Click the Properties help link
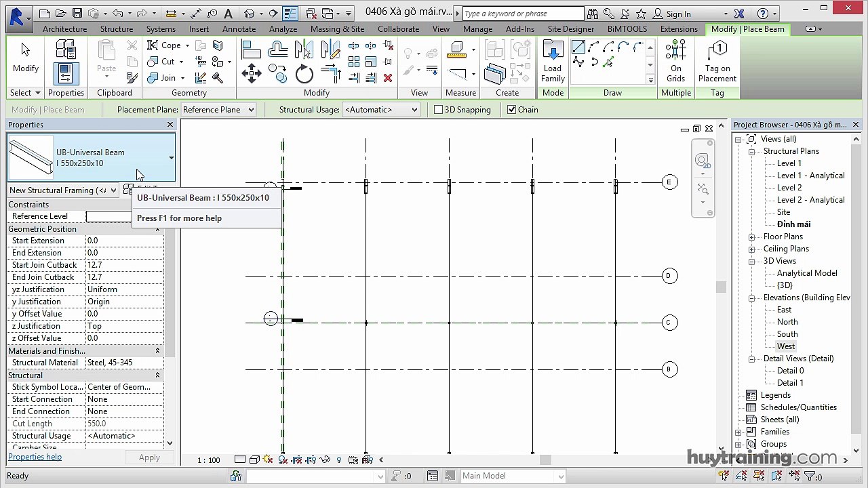868x488 pixels. [x=35, y=457]
